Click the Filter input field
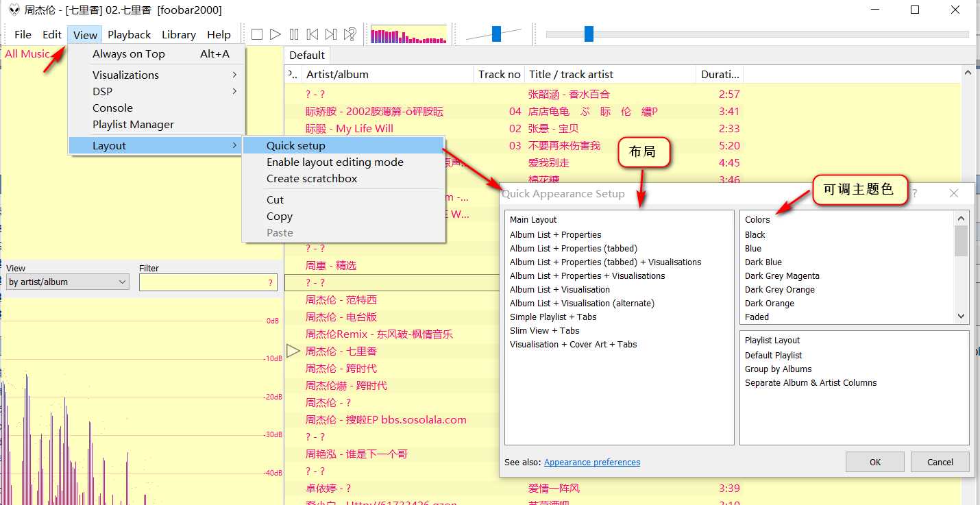Viewport: 980px width, 505px height. (x=208, y=282)
